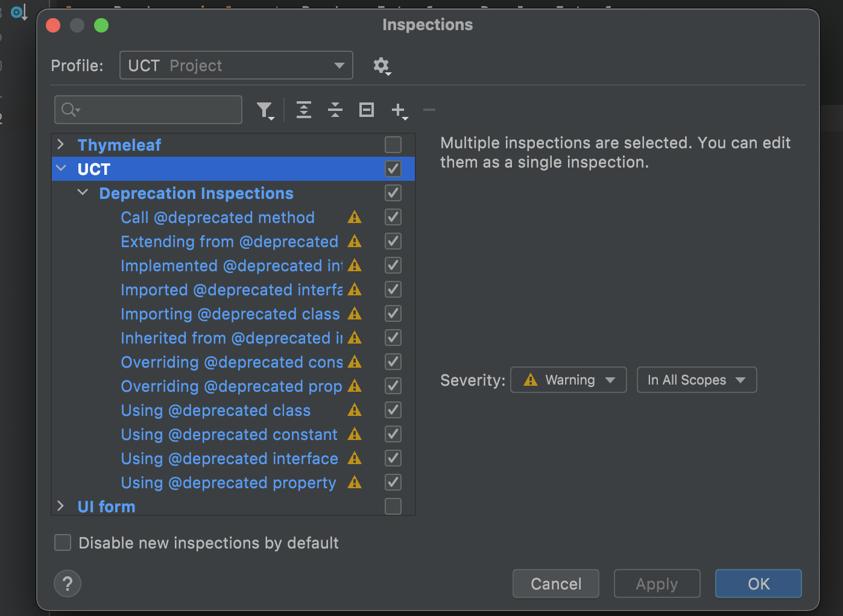
Task: Click the Apply button
Action: pos(657,583)
